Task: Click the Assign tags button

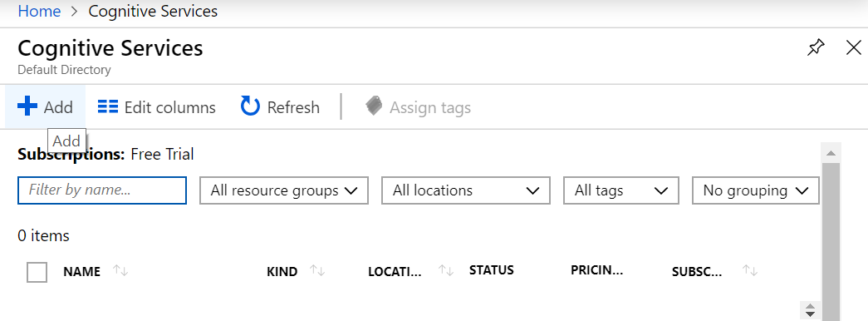Action: [x=418, y=107]
